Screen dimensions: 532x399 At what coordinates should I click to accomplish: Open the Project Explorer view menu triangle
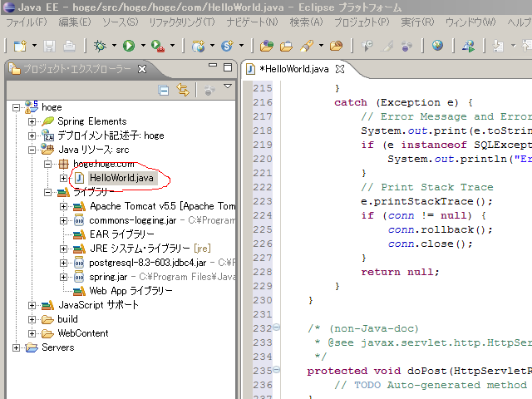pyautogui.click(x=228, y=87)
